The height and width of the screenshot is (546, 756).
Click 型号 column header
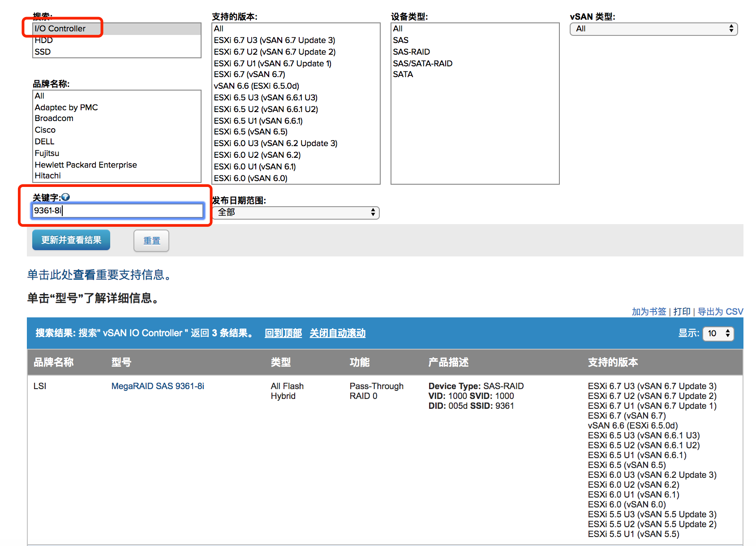coord(121,362)
